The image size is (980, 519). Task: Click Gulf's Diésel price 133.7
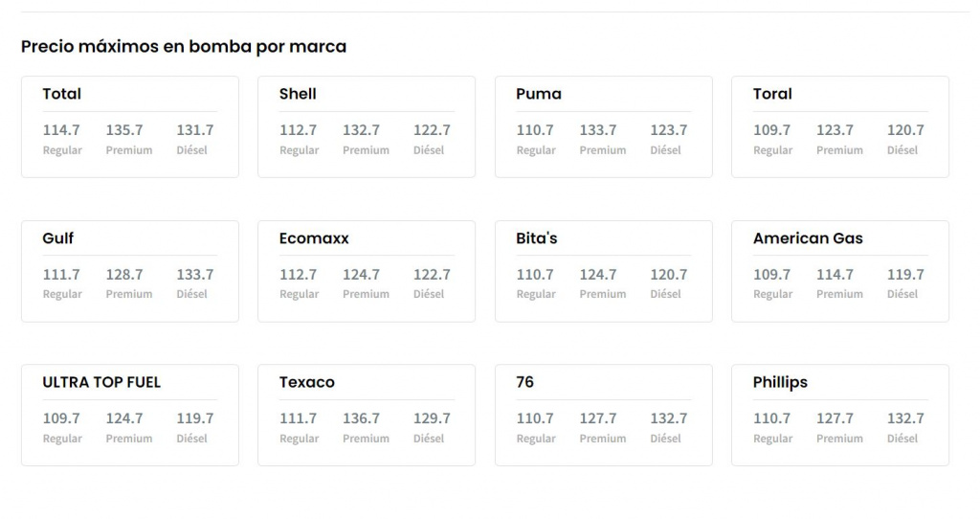(x=195, y=275)
